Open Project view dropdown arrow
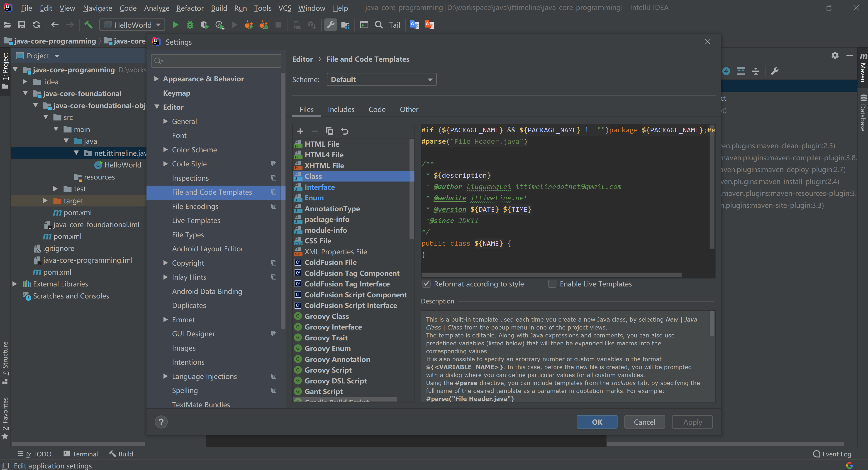This screenshot has width=868, height=470. pos(57,56)
